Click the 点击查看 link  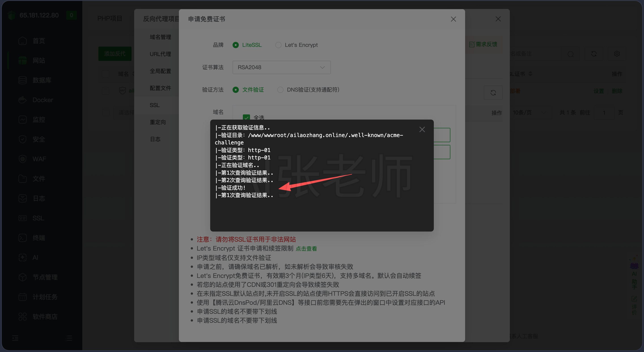pyautogui.click(x=306, y=249)
